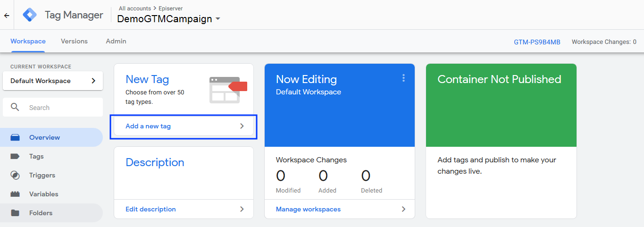Click the Workspace Changes: 0 counter
644x227 pixels.
604,42
